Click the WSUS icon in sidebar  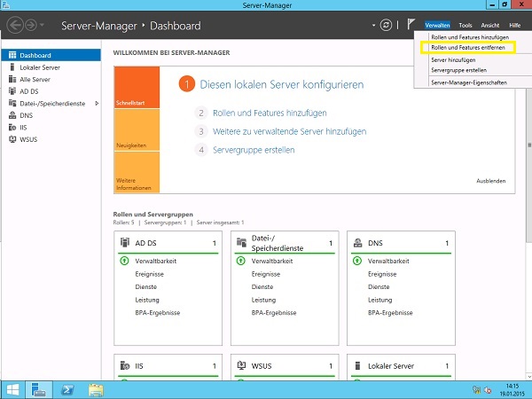(x=12, y=139)
